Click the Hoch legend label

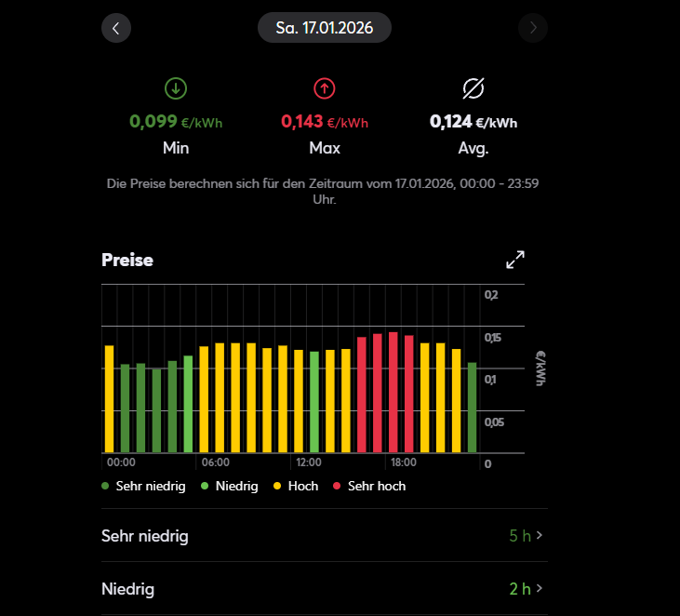pyautogui.click(x=303, y=486)
